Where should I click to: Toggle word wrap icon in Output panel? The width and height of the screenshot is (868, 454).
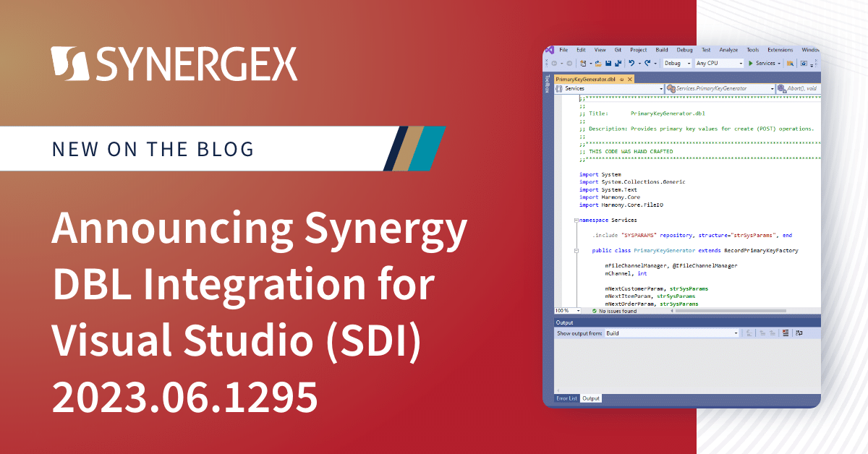tap(799, 333)
